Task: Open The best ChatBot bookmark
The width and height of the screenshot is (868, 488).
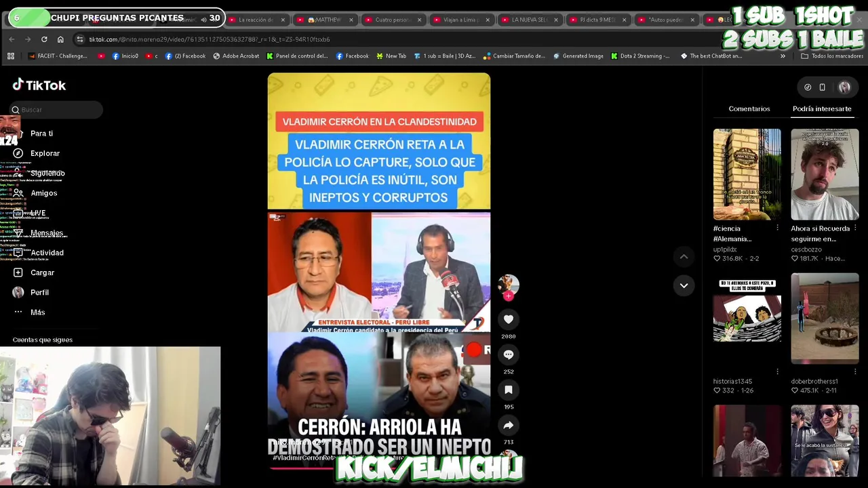Action: [x=711, y=56]
